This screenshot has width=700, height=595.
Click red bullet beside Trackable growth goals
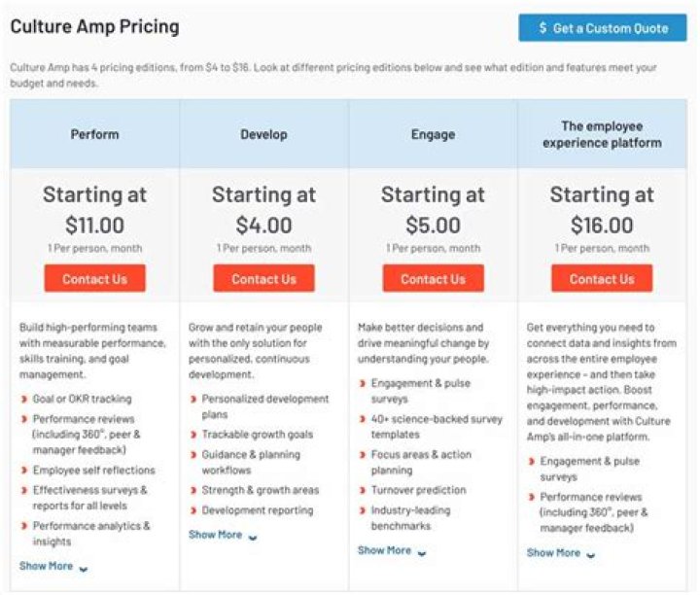click(193, 435)
